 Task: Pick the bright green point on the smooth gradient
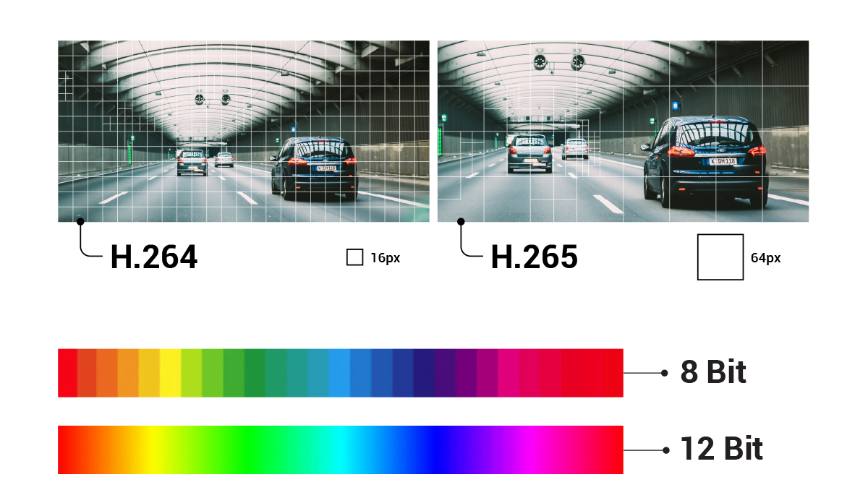click(x=246, y=450)
